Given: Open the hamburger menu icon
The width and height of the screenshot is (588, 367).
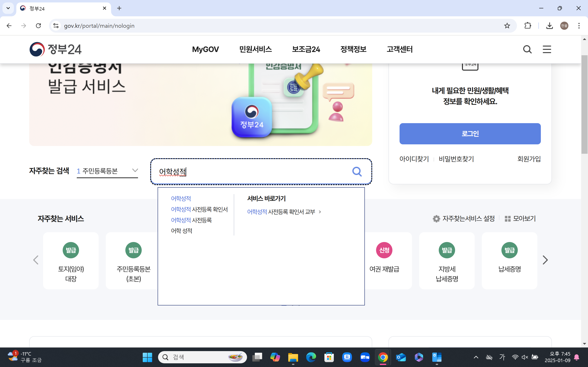Looking at the screenshot, I should 547,50.
